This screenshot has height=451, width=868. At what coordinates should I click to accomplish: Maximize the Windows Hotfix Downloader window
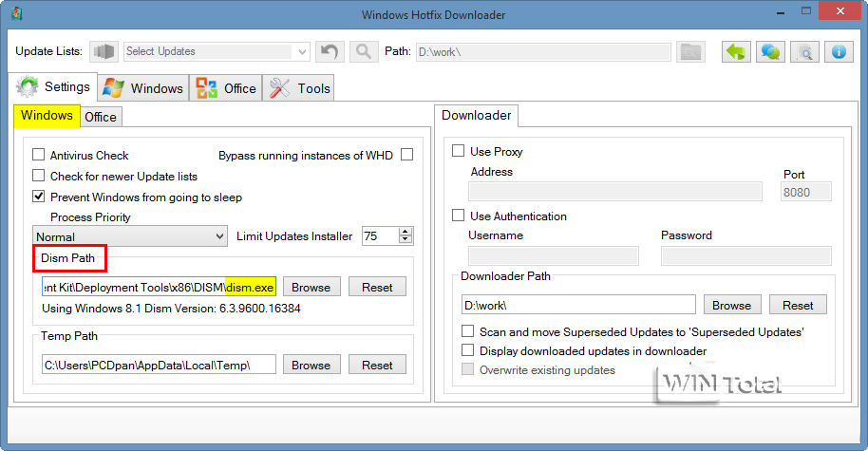(x=805, y=11)
